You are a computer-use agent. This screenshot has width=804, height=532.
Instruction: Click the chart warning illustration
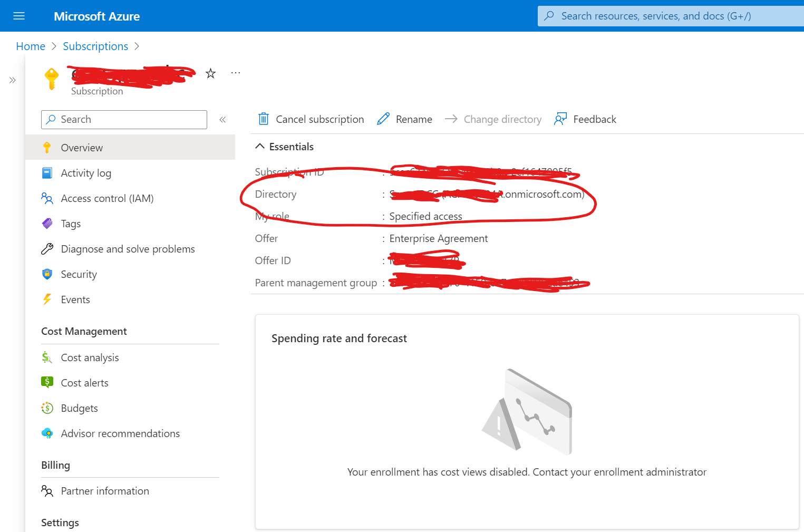point(527,411)
